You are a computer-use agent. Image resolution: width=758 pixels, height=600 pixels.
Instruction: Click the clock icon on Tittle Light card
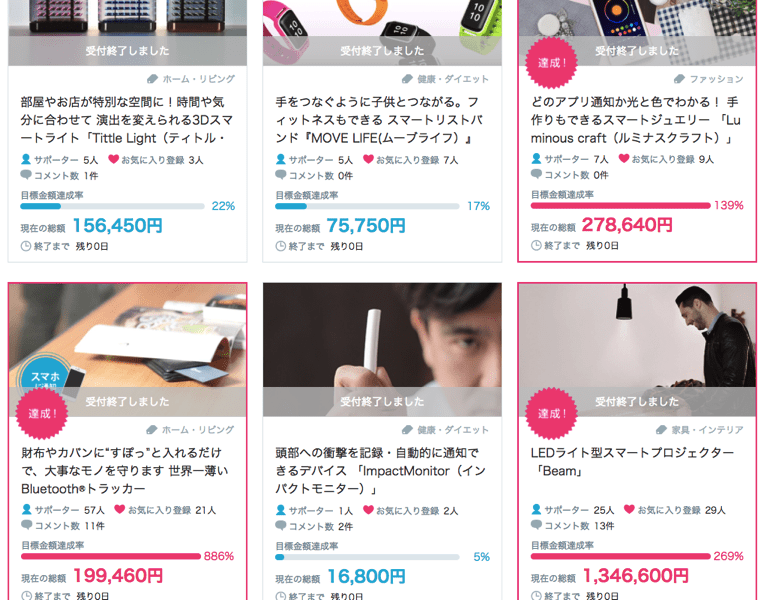click(x=26, y=246)
